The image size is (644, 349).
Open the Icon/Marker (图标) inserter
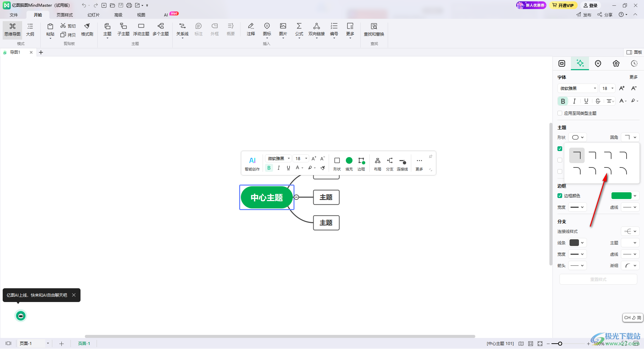[x=267, y=30]
